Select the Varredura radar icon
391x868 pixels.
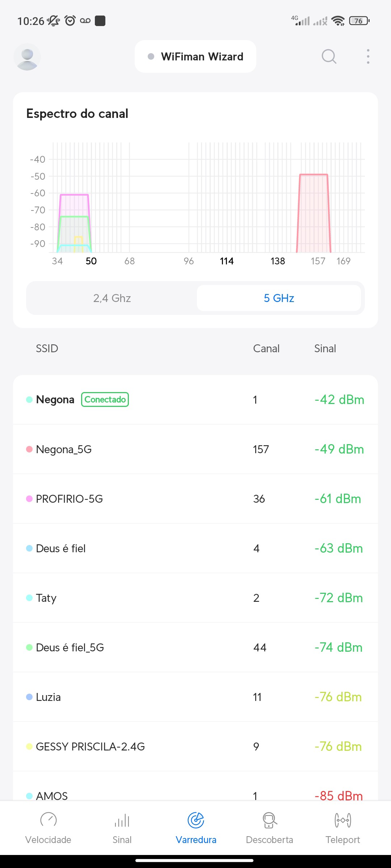pos(196,820)
